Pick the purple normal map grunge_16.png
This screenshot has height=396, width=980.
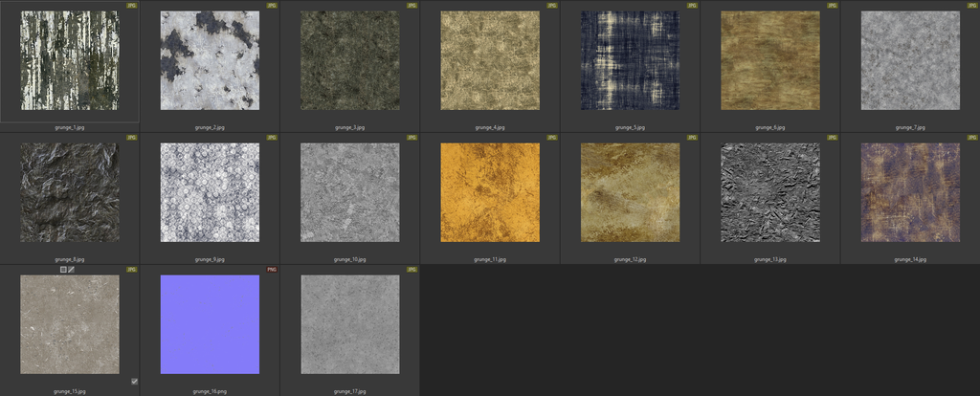coord(210,324)
